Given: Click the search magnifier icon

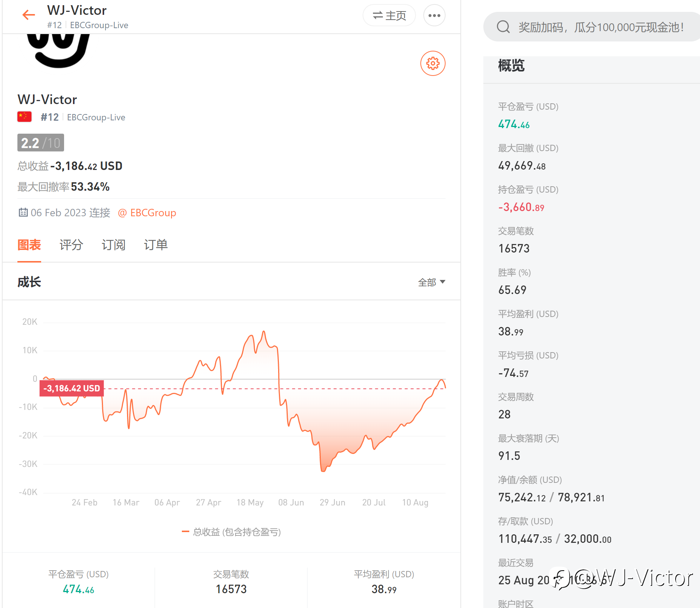Looking at the screenshot, I should pyautogui.click(x=503, y=27).
